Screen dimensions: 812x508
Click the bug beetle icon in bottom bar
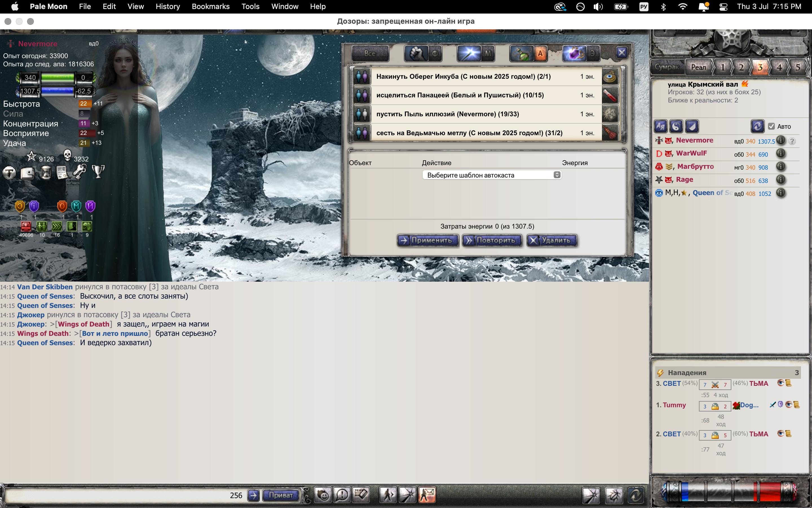pos(614,495)
